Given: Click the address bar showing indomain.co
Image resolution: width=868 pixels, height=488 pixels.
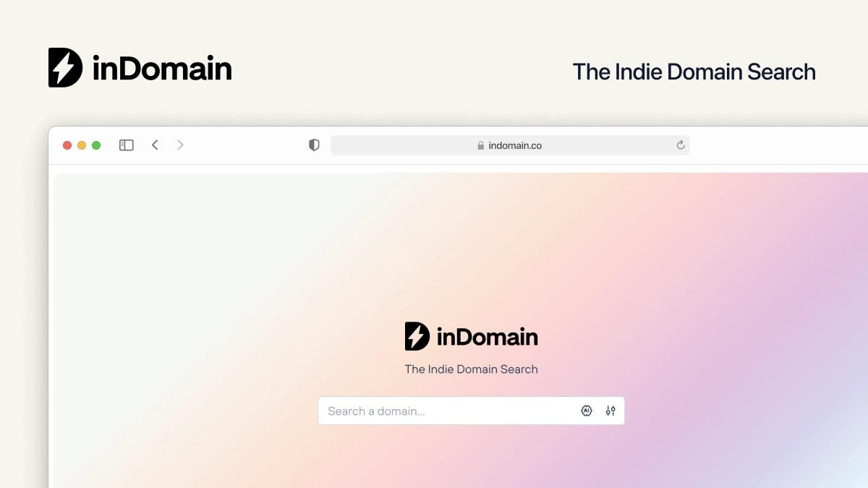Looking at the screenshot, I should click(510, 145).
